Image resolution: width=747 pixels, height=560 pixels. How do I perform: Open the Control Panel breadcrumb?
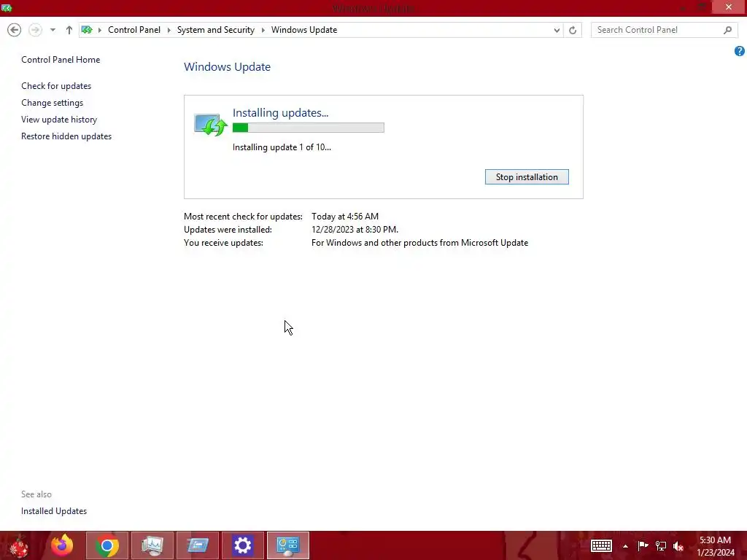[134, 30]
